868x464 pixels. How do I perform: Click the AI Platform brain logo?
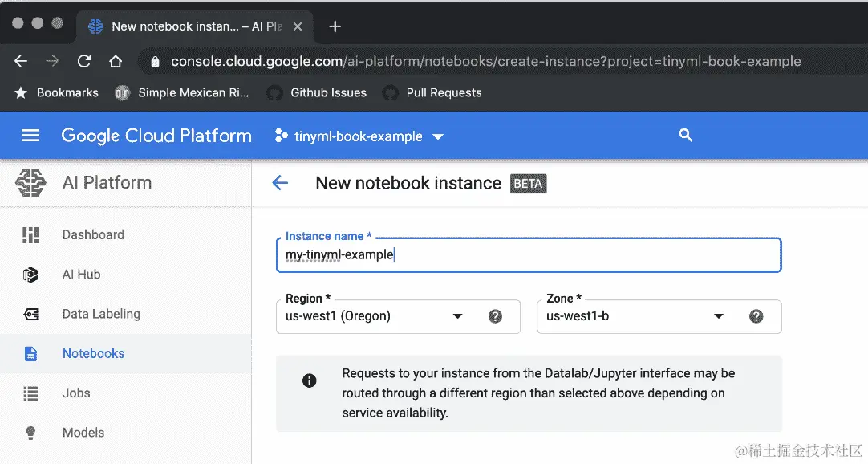coord(31,183)
